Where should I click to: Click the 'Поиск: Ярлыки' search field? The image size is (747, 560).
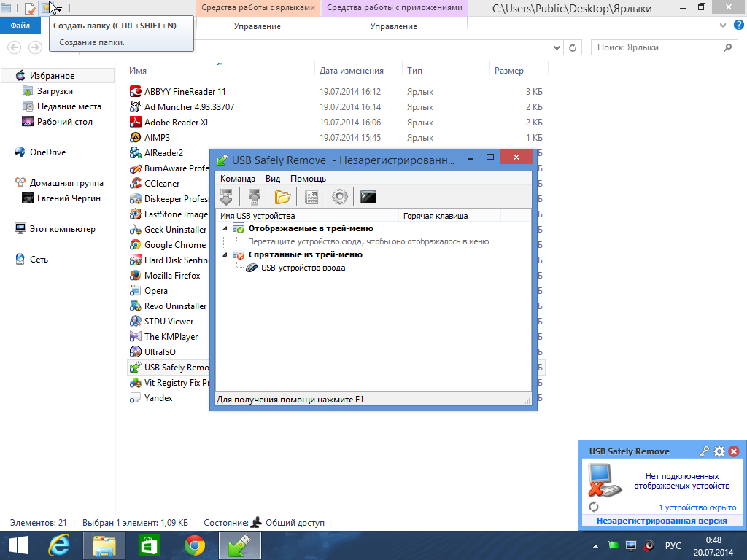(657, 47)
